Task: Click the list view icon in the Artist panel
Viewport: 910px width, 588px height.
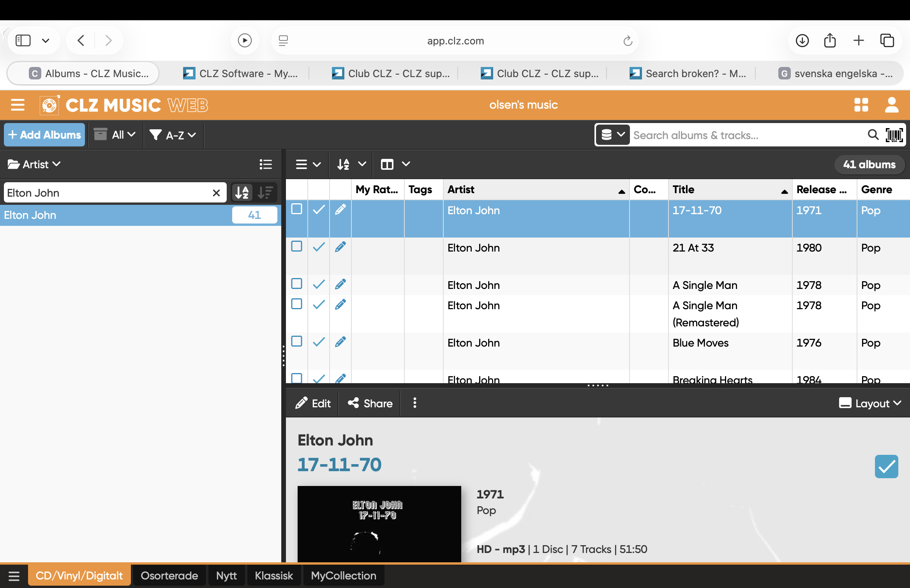Action: coord(266,164)
